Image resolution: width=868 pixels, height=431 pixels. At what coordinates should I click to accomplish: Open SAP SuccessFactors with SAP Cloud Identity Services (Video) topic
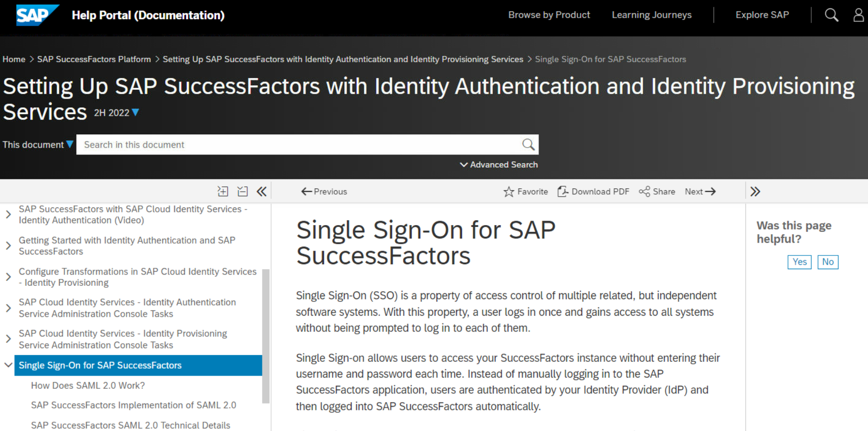[133, 214]
